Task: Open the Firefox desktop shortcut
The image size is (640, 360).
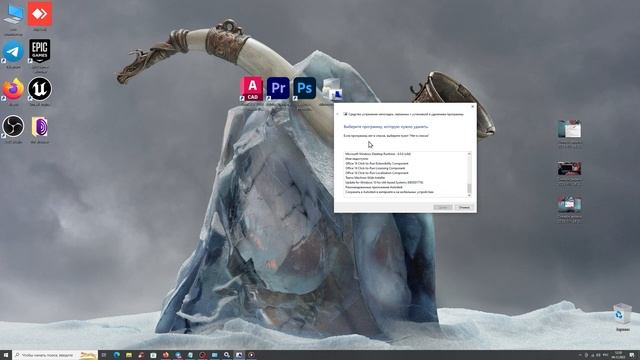Action: tap(13, 89)
